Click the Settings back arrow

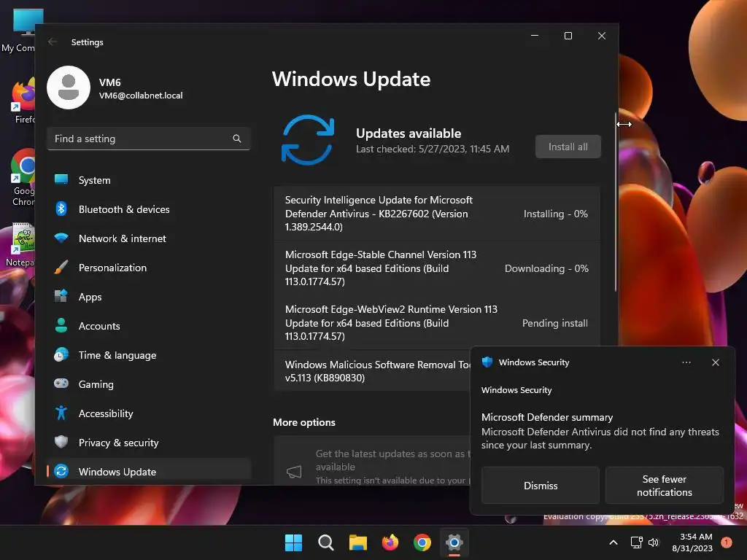53,42
